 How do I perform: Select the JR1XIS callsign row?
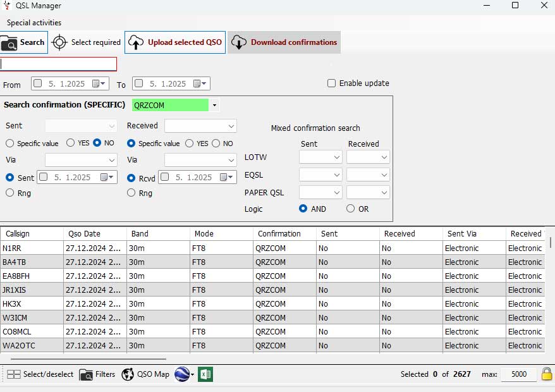point(272,290)
